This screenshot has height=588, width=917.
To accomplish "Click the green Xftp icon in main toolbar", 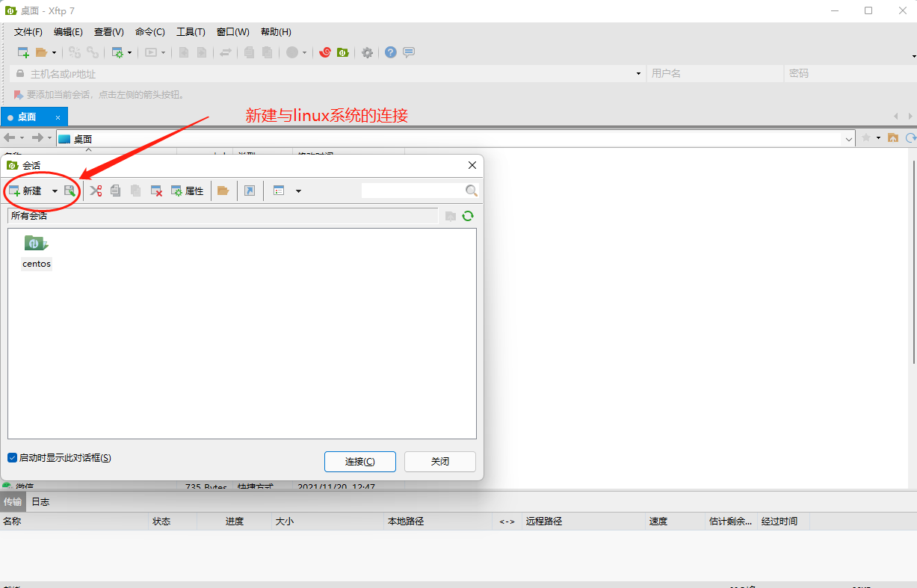I will 342,52.
